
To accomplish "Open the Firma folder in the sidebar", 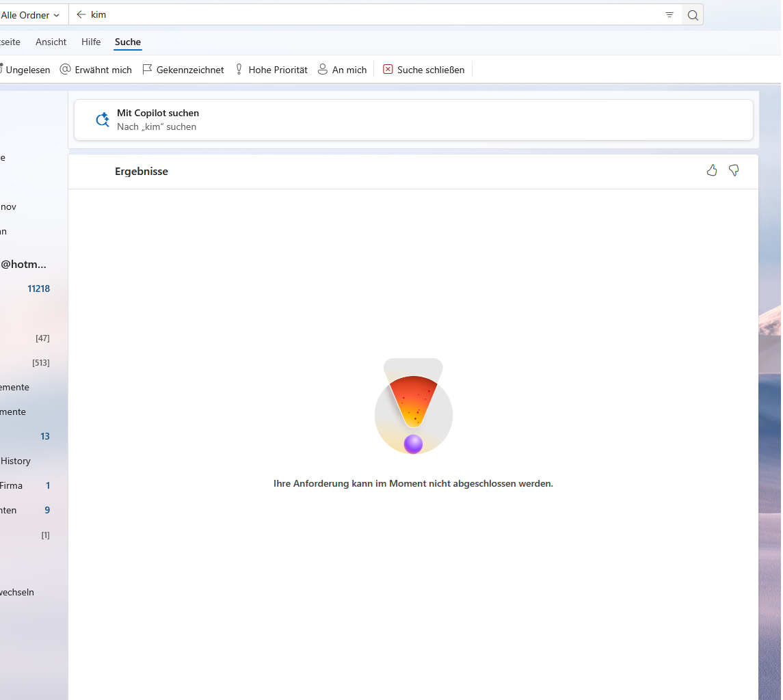I will click(12, 485).
